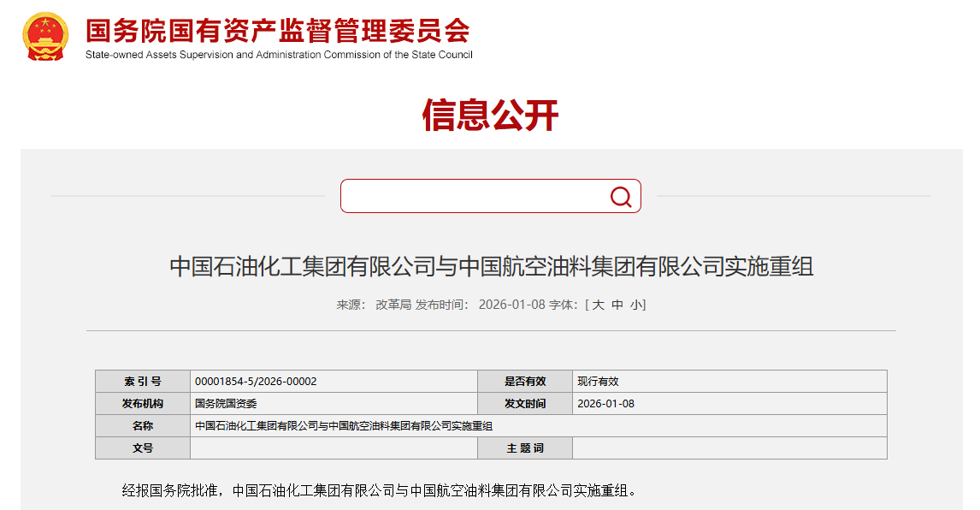Select the body paragraph starting 经报国务院批准
Viewport: 980px width, 510px height.
(x=380, y=490)
